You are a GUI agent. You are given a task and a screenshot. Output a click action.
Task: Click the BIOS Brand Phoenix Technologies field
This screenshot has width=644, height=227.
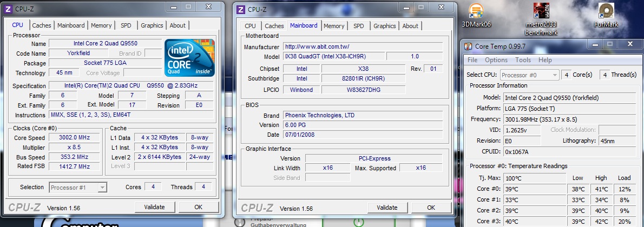click(363, 115)
